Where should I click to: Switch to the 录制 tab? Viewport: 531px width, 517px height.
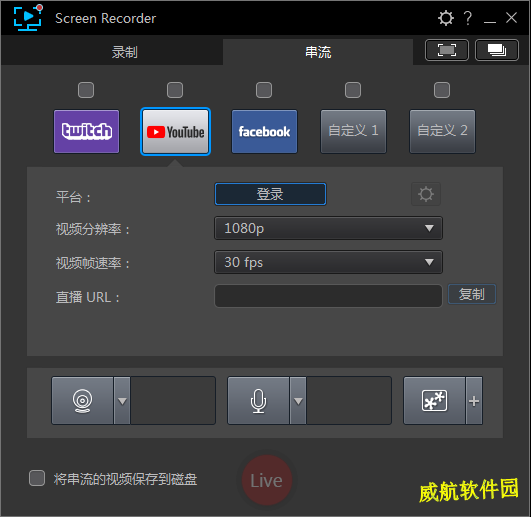(x=125, y=52)
